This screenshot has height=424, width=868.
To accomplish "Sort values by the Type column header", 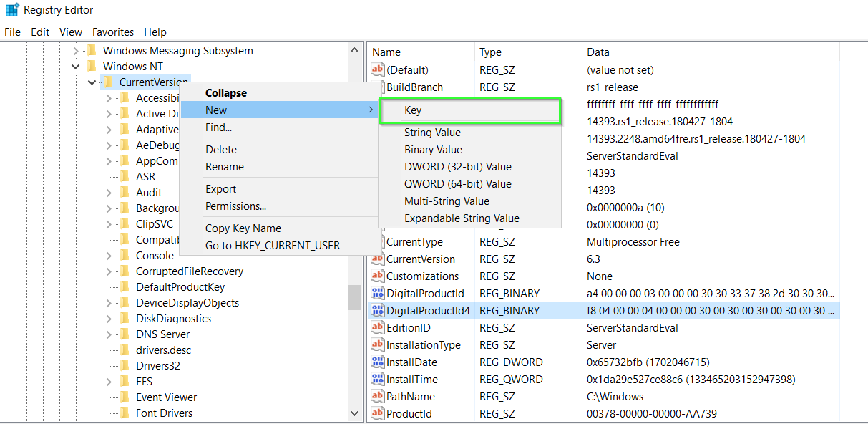I will (x=491, y=52).
